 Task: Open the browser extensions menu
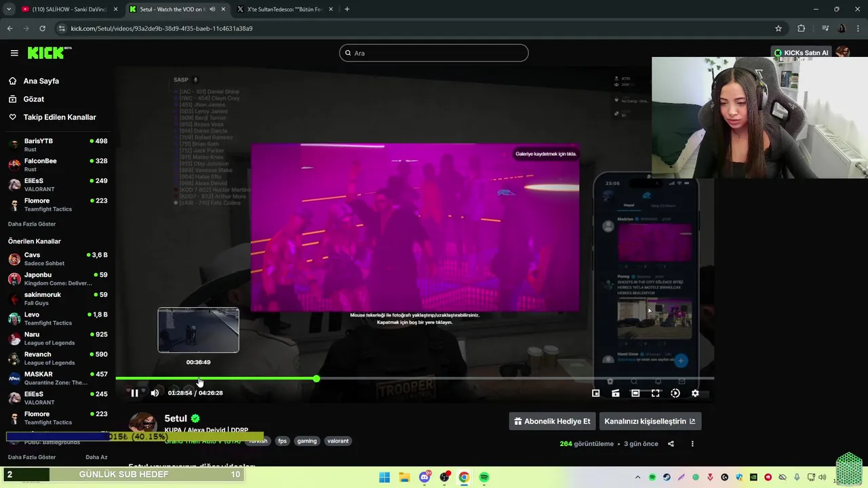(802, 28)
